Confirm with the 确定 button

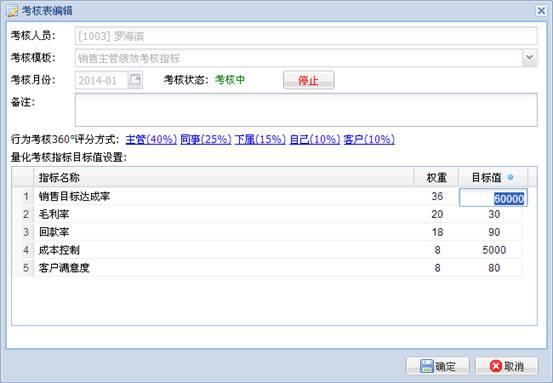pyautogui.click(x=438, y=366)
